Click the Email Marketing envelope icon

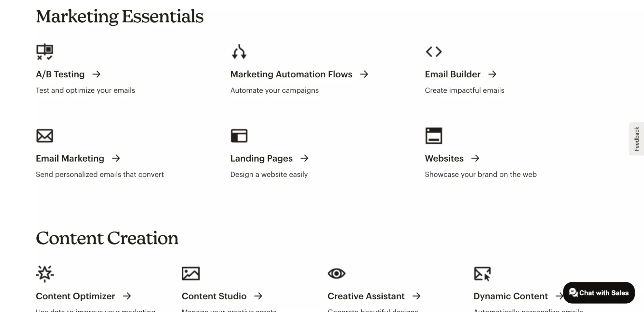pos(44,136)
